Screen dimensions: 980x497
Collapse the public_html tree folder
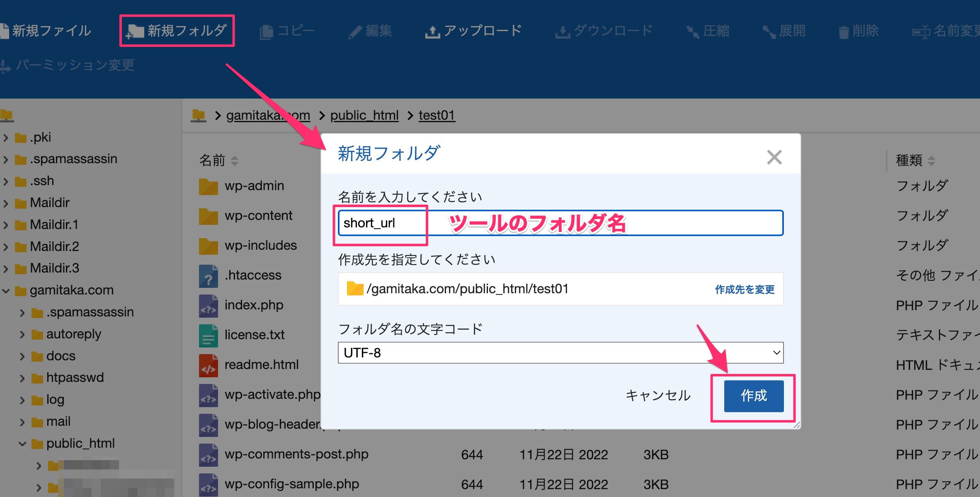22,444
